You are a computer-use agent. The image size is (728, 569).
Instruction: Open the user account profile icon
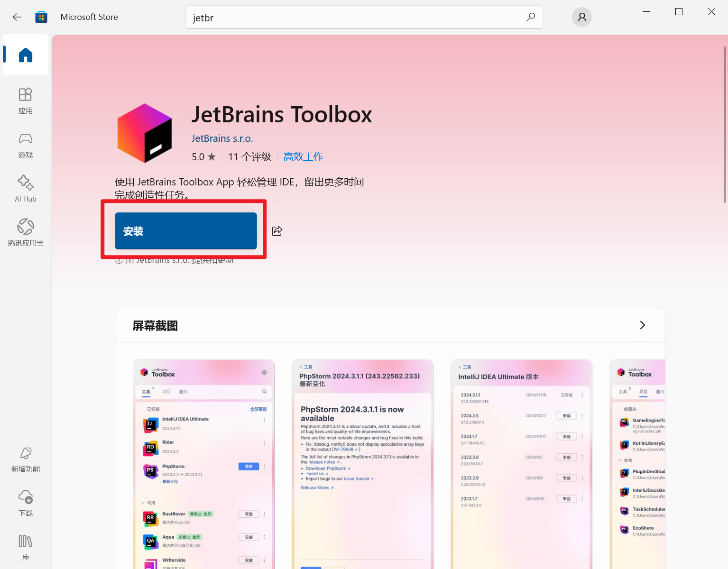point(582,17)
